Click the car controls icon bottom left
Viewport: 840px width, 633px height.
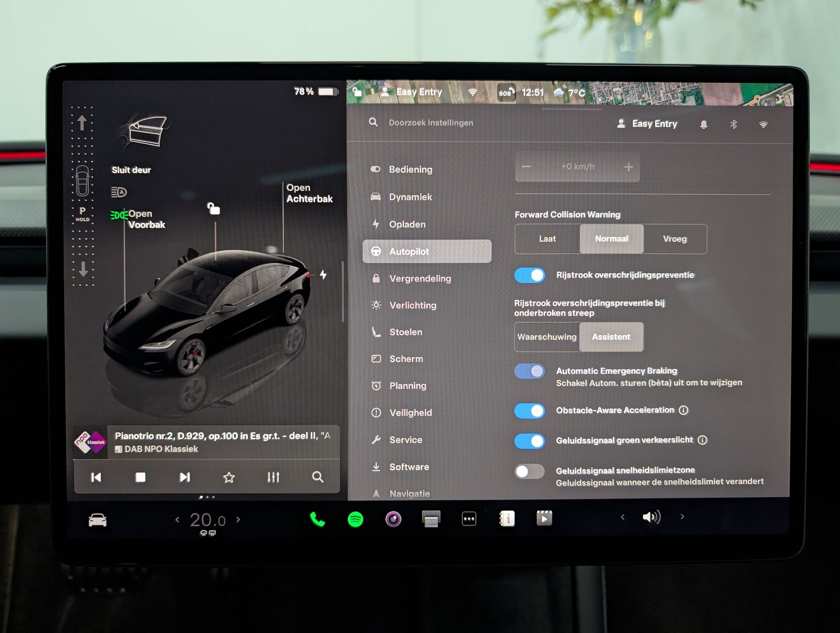tap(97, 520)
